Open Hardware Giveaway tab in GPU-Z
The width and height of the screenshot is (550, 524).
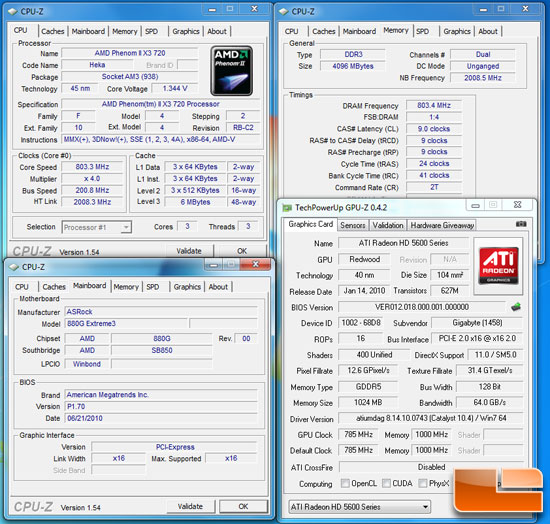pyautogui.click(x=442, y=225)
